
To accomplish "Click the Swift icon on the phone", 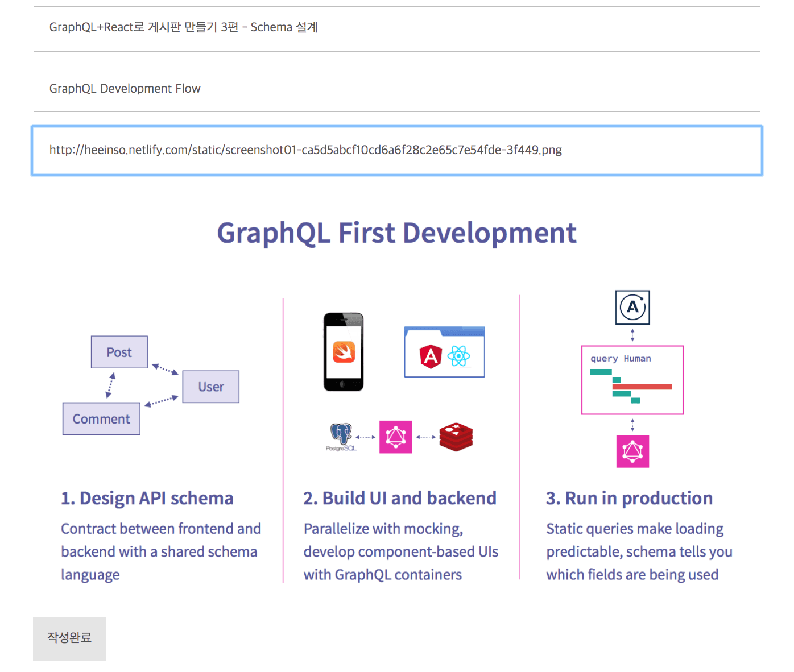I will tap(344, 352).
